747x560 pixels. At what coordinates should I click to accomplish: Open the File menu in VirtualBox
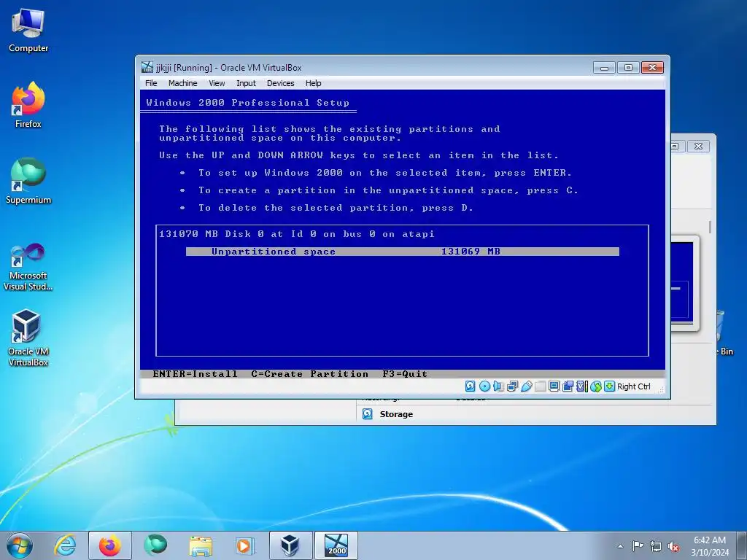tap(151, 83)
